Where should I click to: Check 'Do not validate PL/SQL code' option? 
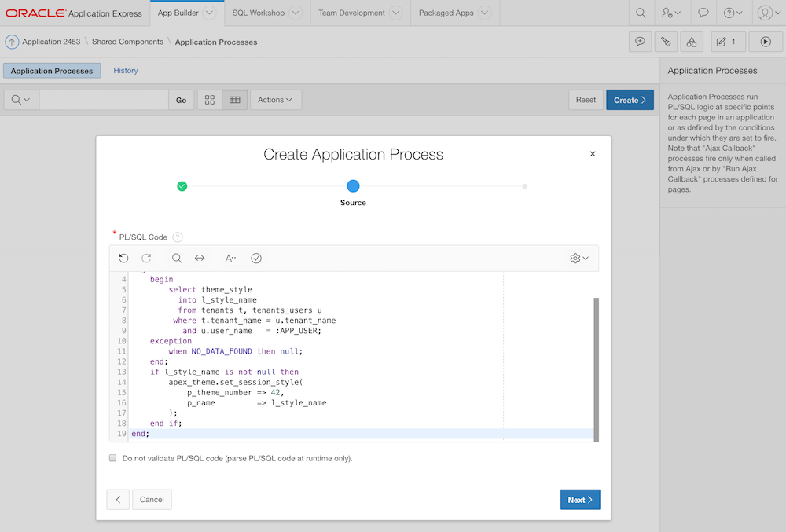click(112, 457)
